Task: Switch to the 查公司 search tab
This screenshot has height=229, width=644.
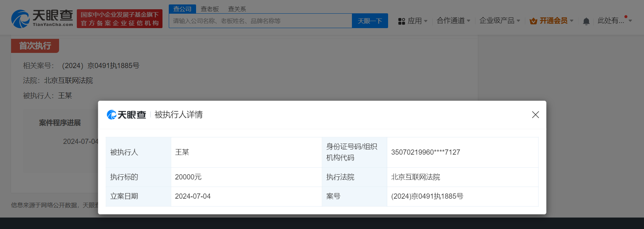Action: pyautogui.click(x=182, y=9)
